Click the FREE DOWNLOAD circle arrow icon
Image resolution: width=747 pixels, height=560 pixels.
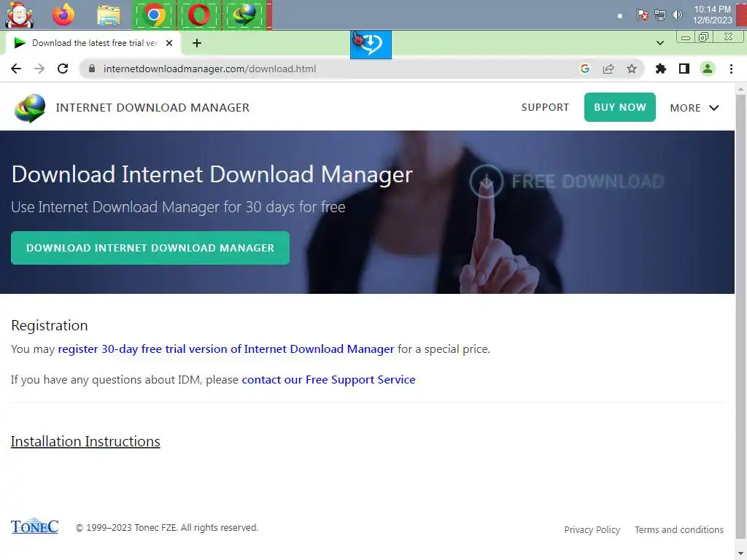point(486,181)
